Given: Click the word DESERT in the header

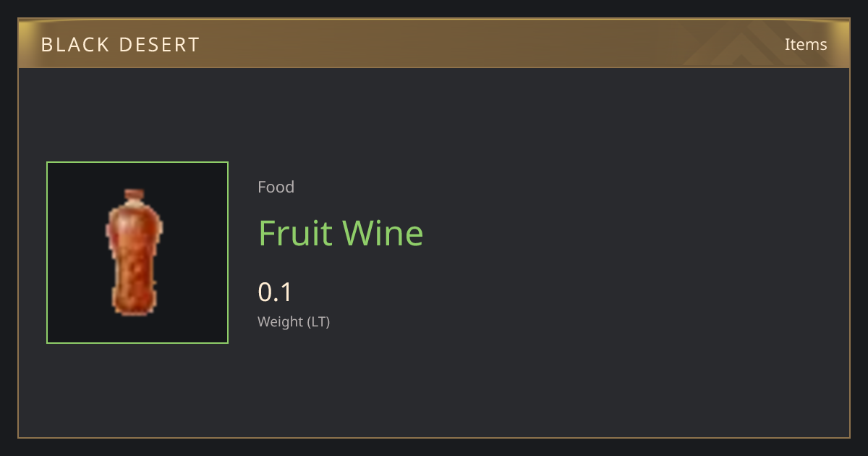Looking at the screenshot, I should (160, 45).
